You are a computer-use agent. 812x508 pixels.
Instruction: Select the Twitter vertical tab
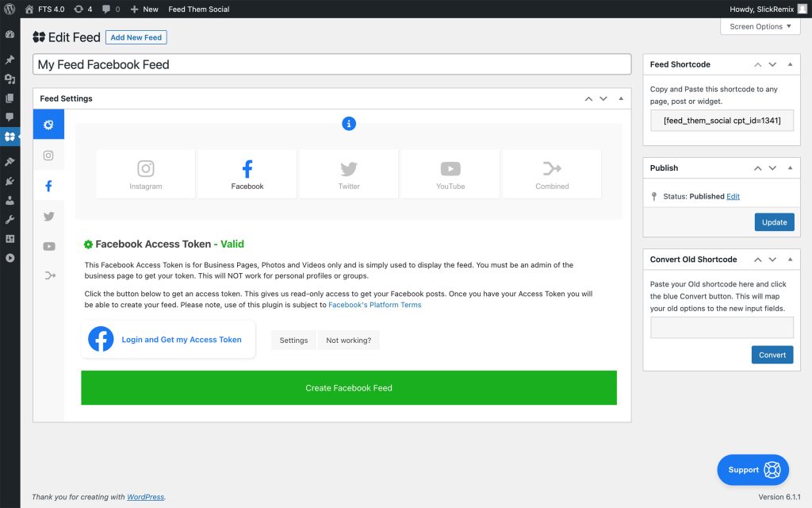pyautogui.click(x=48, y=216)
